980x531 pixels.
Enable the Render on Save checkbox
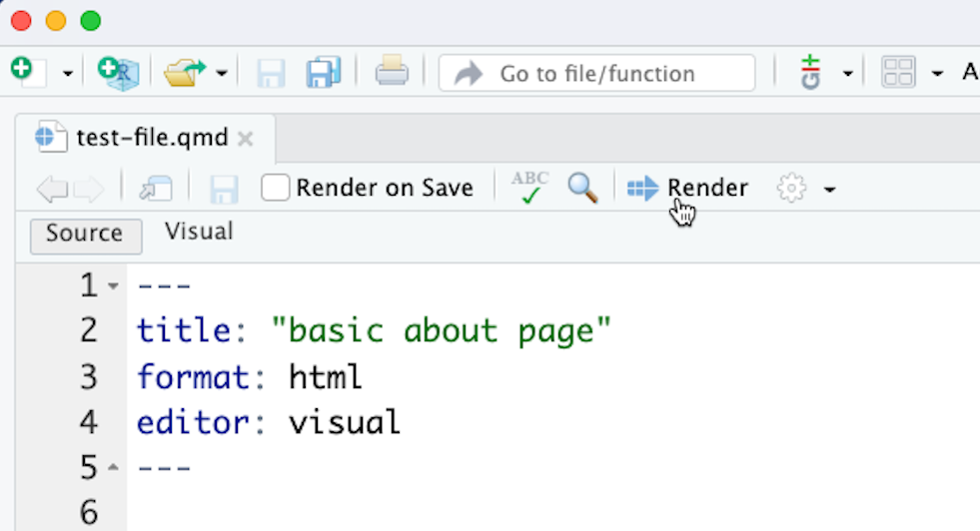pos(276,188)
